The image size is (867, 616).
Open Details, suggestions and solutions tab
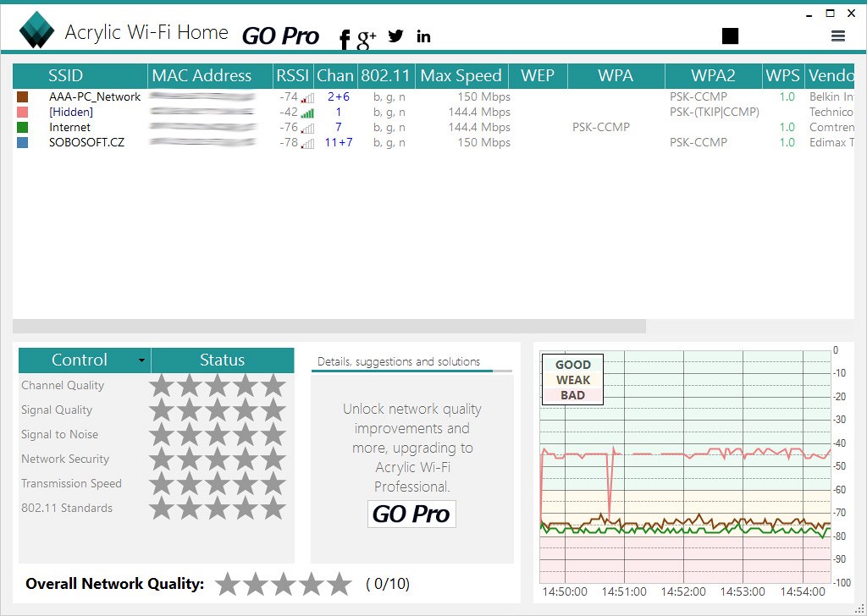399,361
